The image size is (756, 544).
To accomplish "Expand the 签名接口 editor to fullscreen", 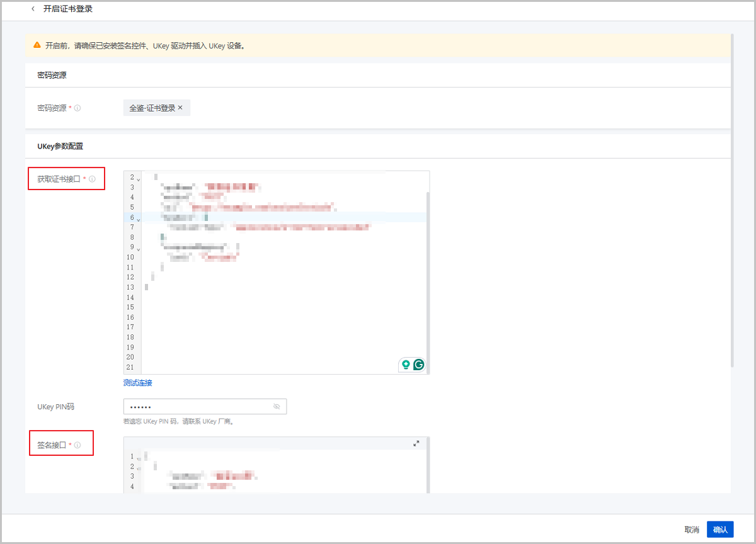I will pos(416,444).
